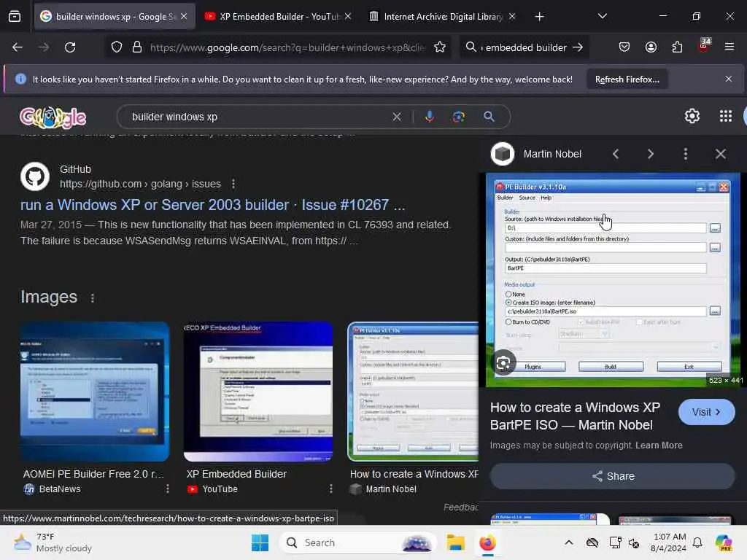Open the tracking protection shield icon
The width and height of the screenshot is (747, 560).
pos(116,47)
